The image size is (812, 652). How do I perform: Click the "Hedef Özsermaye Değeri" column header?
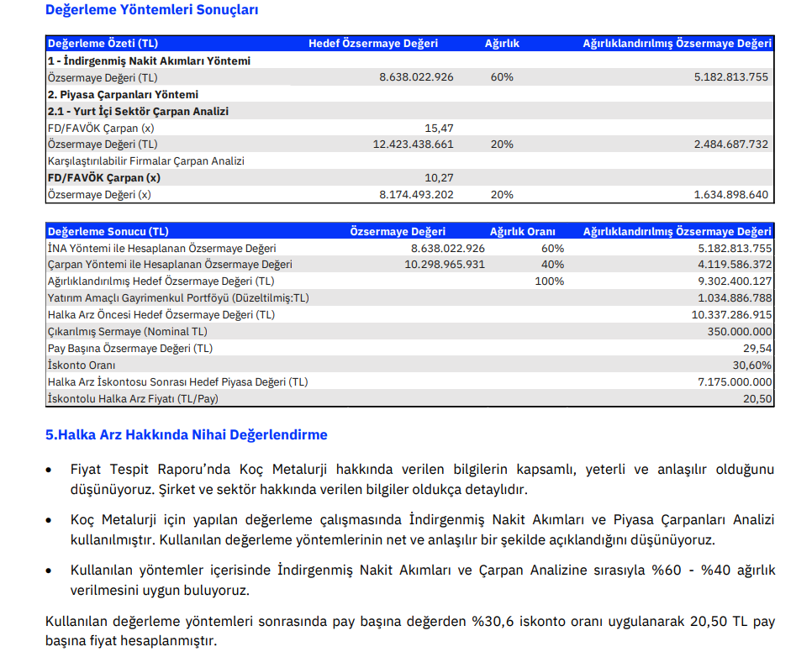click(373, 44)
